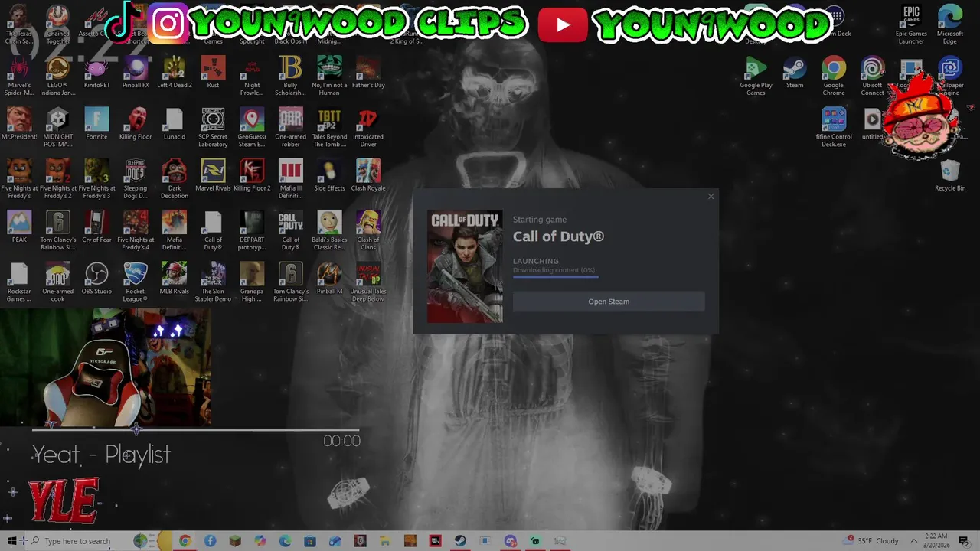Select the Pinball FX desktop icon
Screen dimensions: 980x551
point(136,73)
